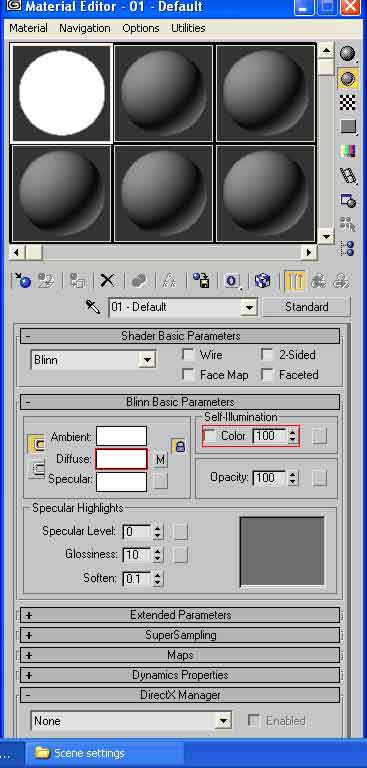Pick material with the eyedropper icon
Image resolution: width=367 pixels, height=768 pixels.
(93, 308)
